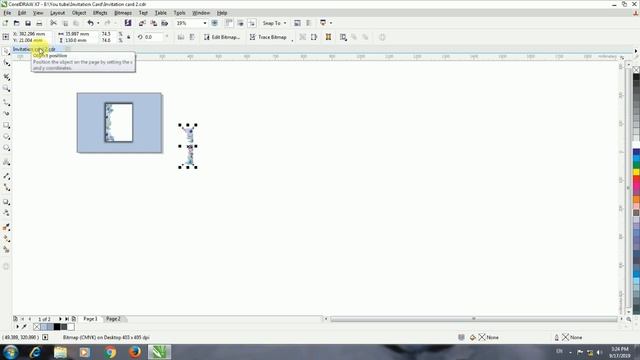Select the Shape tool in the toolbox

(x=6, y=63)
